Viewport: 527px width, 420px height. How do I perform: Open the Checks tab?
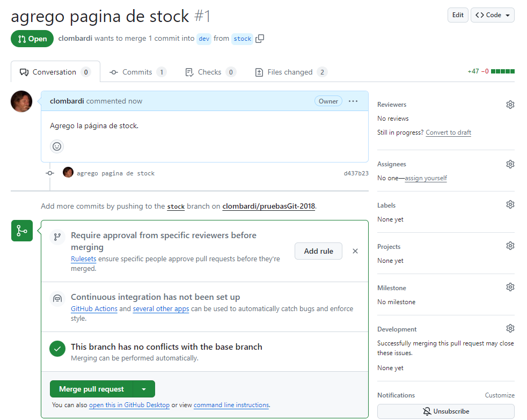coord(209,72)
